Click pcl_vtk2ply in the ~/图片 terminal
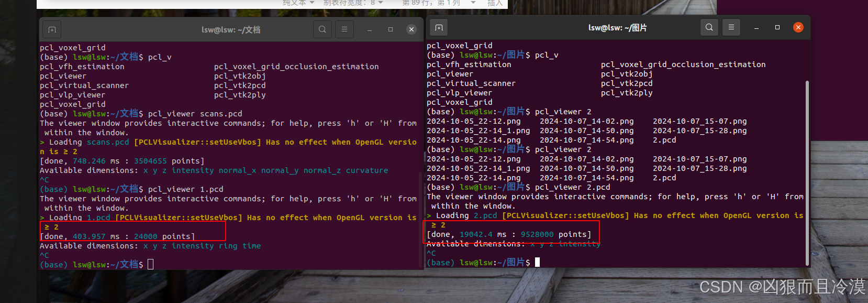 click(627, 93)
